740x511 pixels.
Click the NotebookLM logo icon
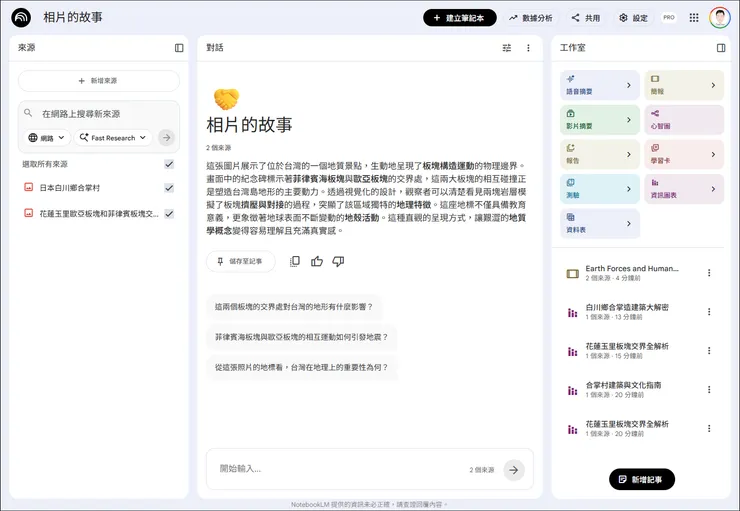(x=21, y=18)
